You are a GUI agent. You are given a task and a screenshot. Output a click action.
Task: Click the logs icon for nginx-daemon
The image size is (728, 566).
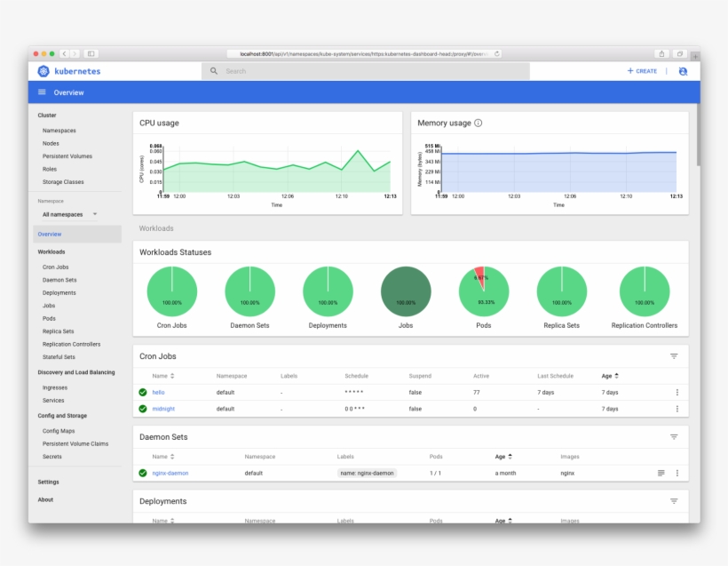661,472
